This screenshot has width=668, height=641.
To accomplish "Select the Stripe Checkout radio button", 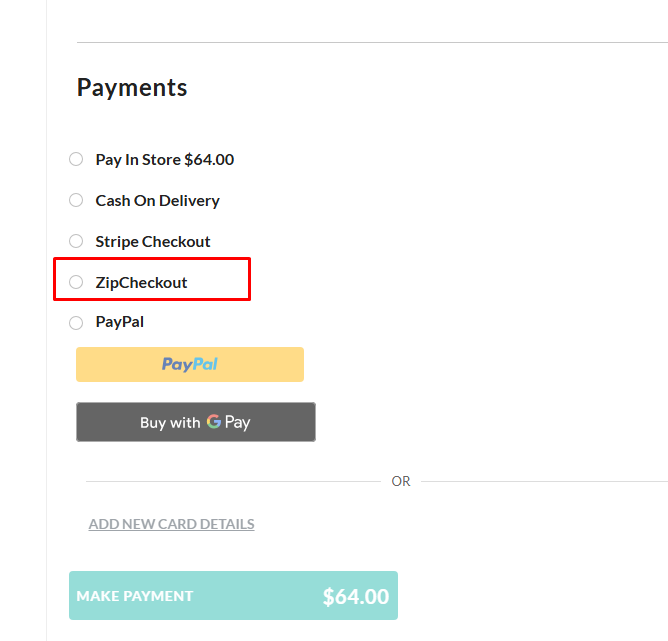I will click(x=76, y=241).
